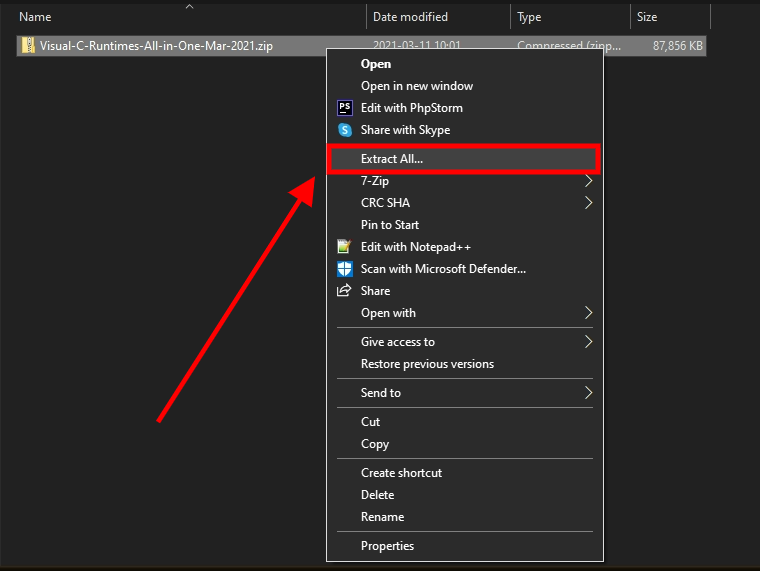Click the Notepad++ icon in the menu

345,247
